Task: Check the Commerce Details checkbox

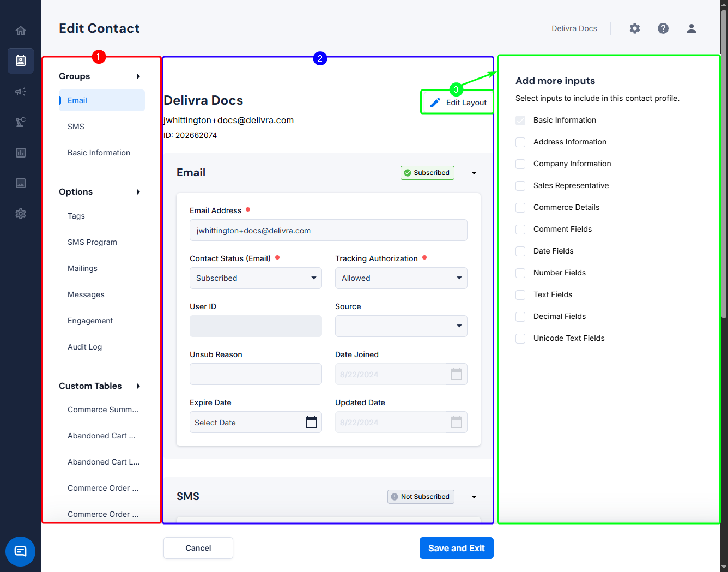Action: tap(520, 208)
